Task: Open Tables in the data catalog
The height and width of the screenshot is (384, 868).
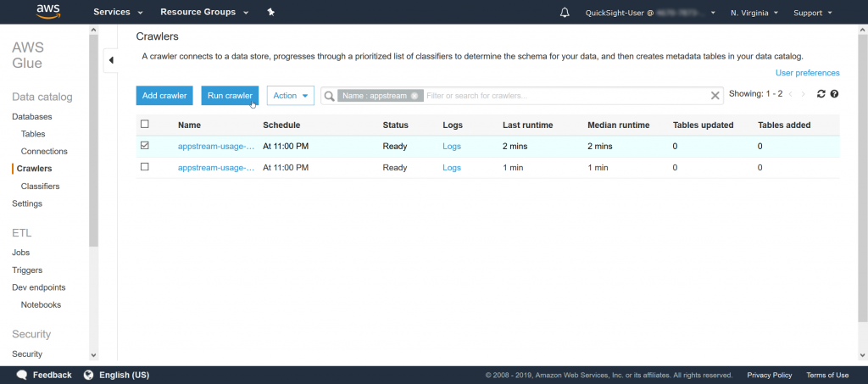Action: tap(33, 134)
